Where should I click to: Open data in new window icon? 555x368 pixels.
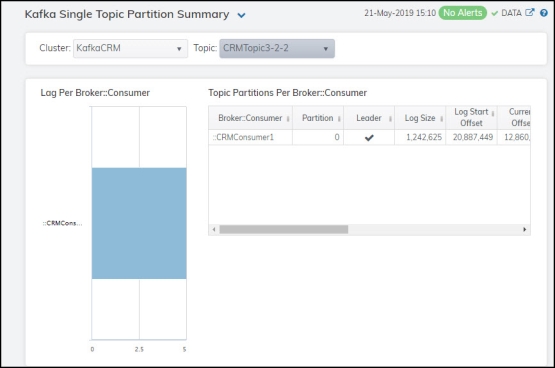530,12
